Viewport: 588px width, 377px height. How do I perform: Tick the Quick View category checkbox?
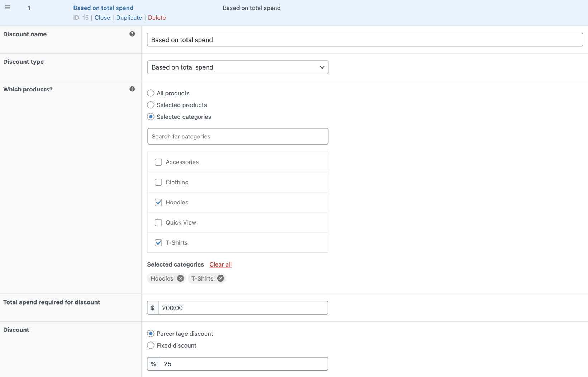[158, 222]
